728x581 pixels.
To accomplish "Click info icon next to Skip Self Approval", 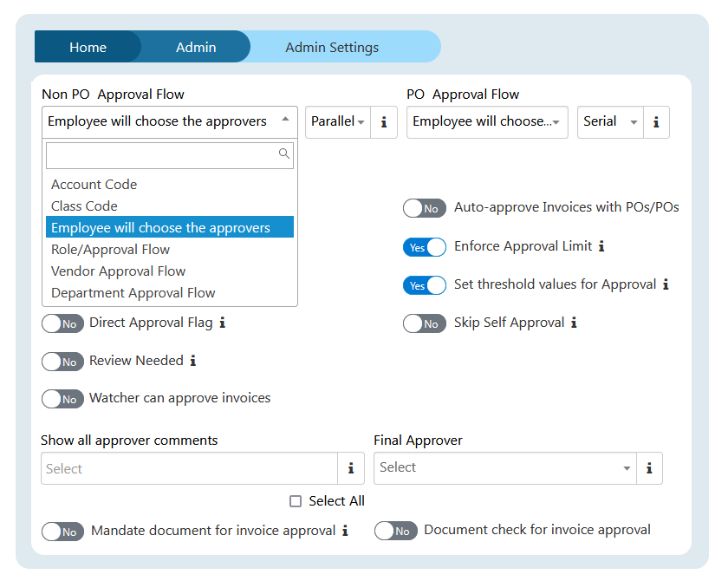I will (574, 323).
